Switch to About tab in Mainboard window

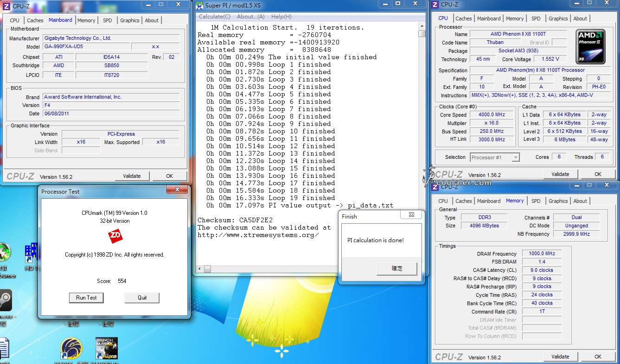[x=152, y=20]
